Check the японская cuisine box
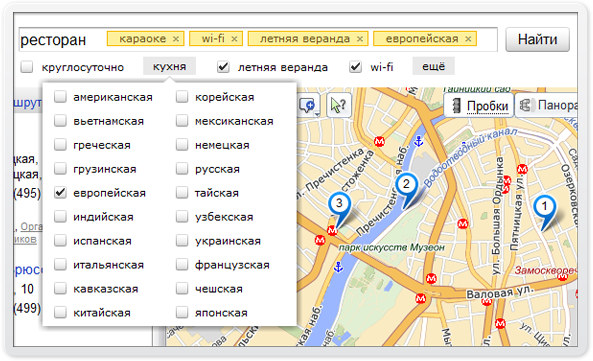This screenshot has width=593, height=361. point(182,313)
